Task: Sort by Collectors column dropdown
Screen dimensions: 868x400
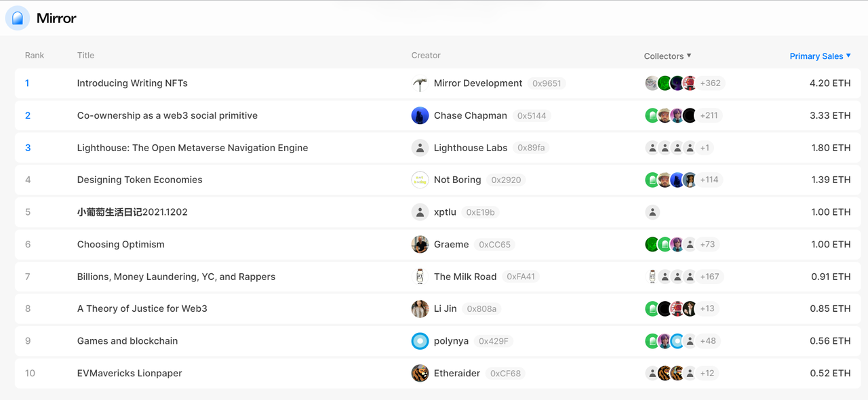Action: point(667,56)
